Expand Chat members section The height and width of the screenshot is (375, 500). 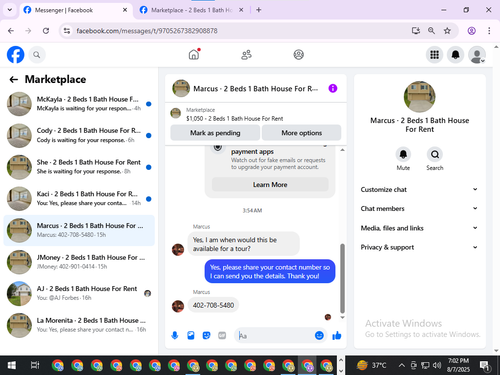419,208
